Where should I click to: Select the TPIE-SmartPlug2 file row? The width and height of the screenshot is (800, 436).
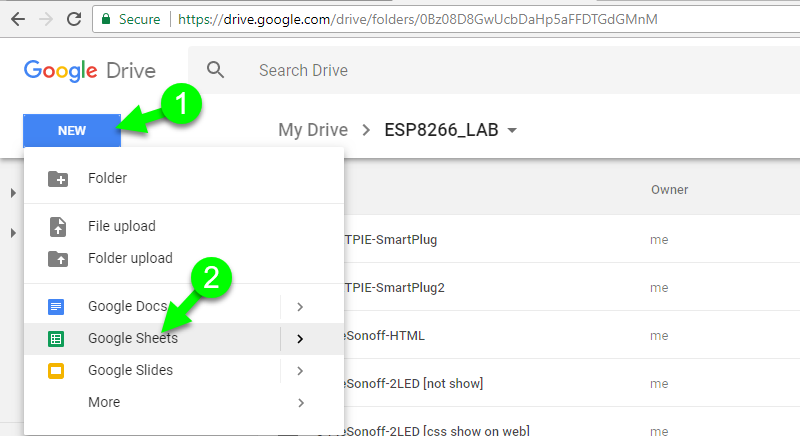[571, 287]
